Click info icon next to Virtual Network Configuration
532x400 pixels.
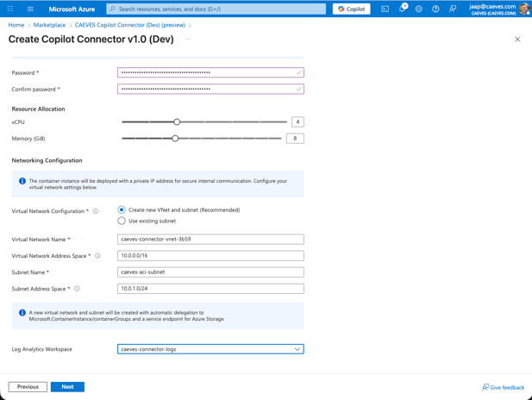coord(96,211)
